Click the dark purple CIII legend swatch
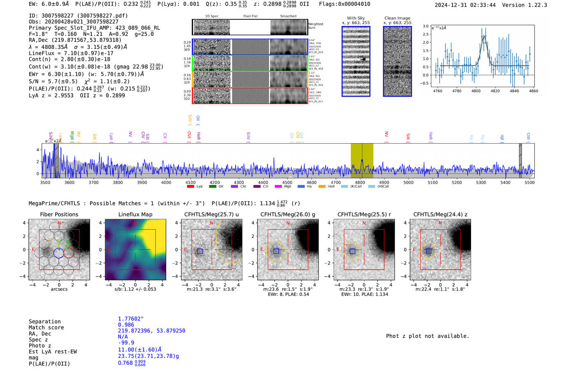The image size is (576, 392). [257, 186]
